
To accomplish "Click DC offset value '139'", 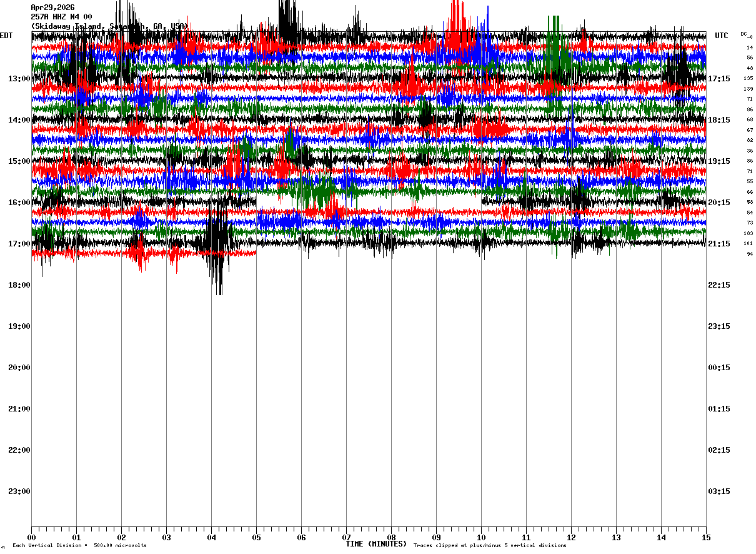I will (748, 89).
